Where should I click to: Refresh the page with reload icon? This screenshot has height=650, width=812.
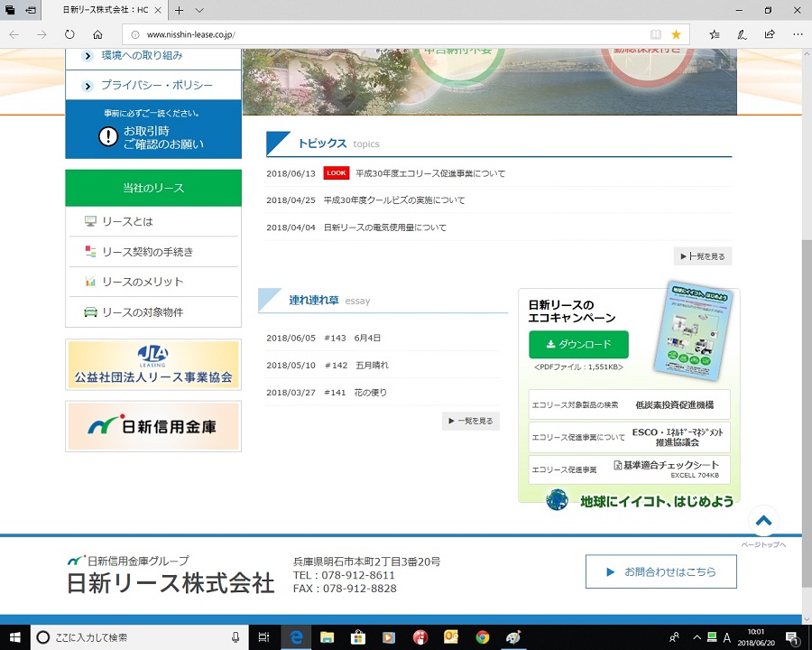[x=69, y=34]
